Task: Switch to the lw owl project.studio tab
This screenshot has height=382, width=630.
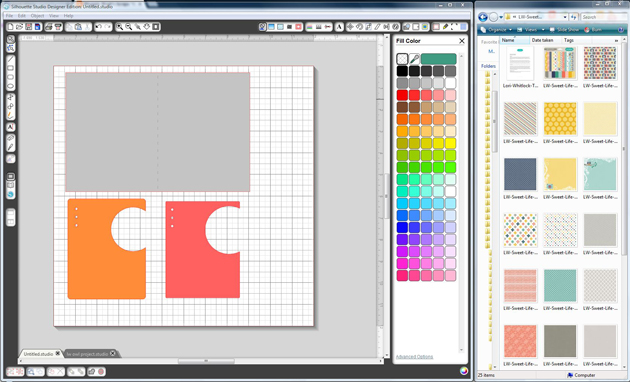Action: [x=87, y=354]
